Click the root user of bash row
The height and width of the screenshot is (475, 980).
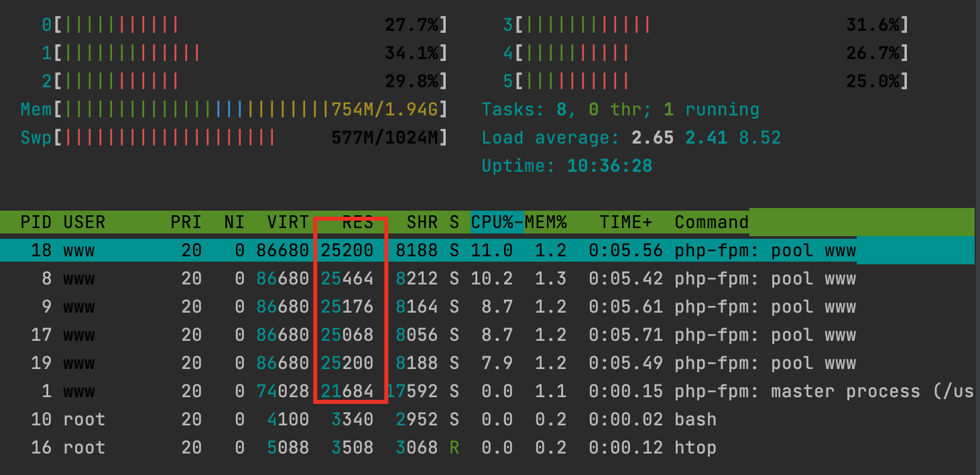click(84, 419)
